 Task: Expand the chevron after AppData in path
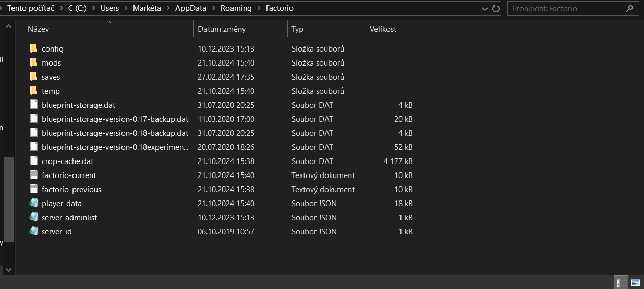pos(214,8)
